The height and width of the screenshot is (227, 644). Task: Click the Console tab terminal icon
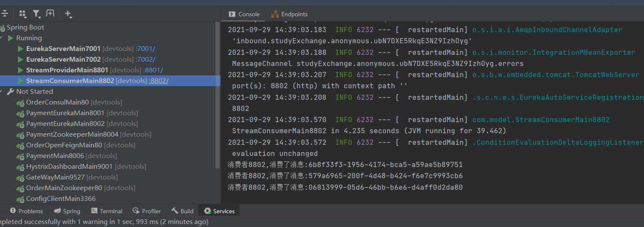tap(232, 14)
